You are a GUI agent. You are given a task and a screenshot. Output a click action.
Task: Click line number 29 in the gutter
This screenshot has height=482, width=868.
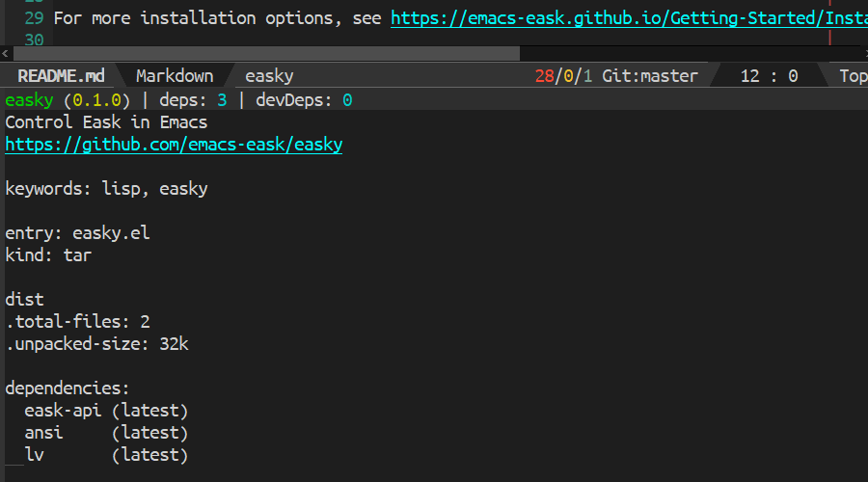[34, 18]
